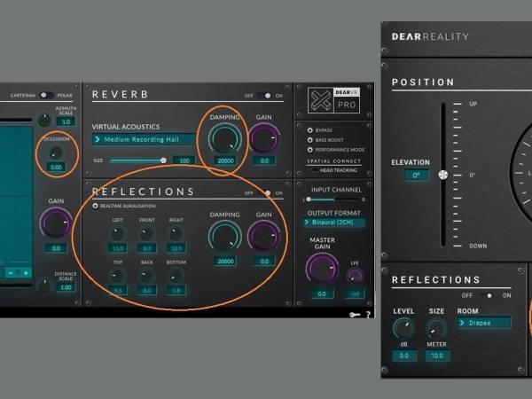Screen dimensions: 532x399
Task: Click the Reverb Gain value field 0.0
Action: 264,160
